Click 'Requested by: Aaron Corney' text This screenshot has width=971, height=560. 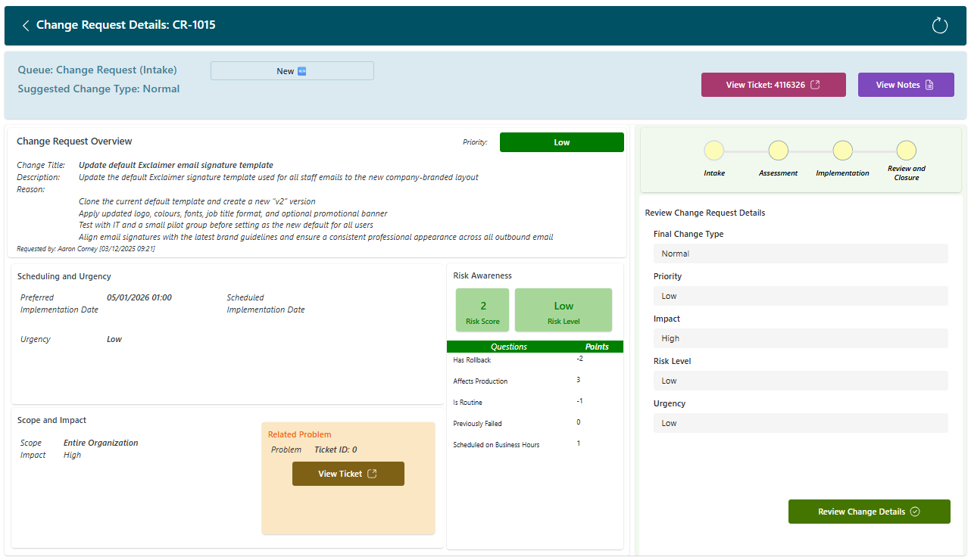[x=86, y=248]
